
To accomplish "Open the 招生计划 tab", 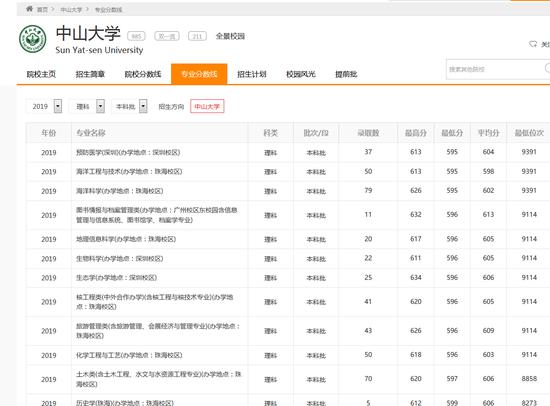I will [x=252, y=74].
